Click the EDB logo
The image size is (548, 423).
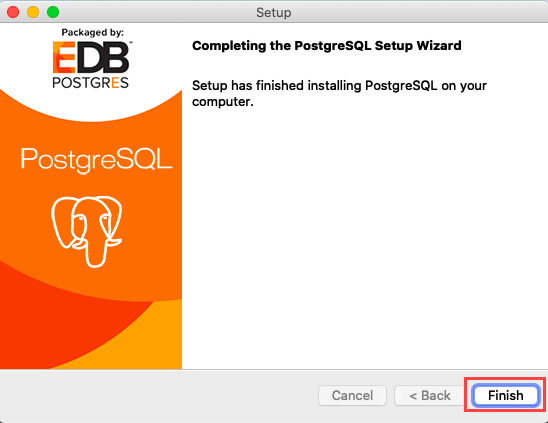tap(92, 57)
